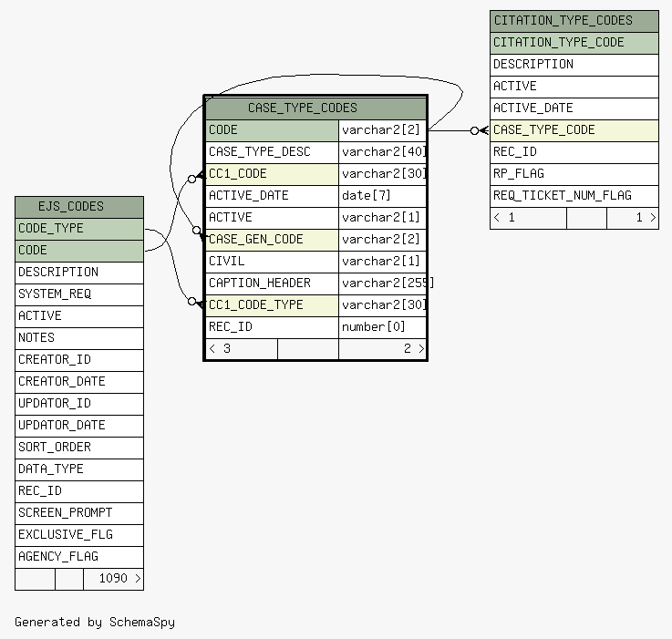Click the '< 3' parents count in CASE_TYPE_CODES
The width and height of the screenshot is (672, 639).
point(220,348)
